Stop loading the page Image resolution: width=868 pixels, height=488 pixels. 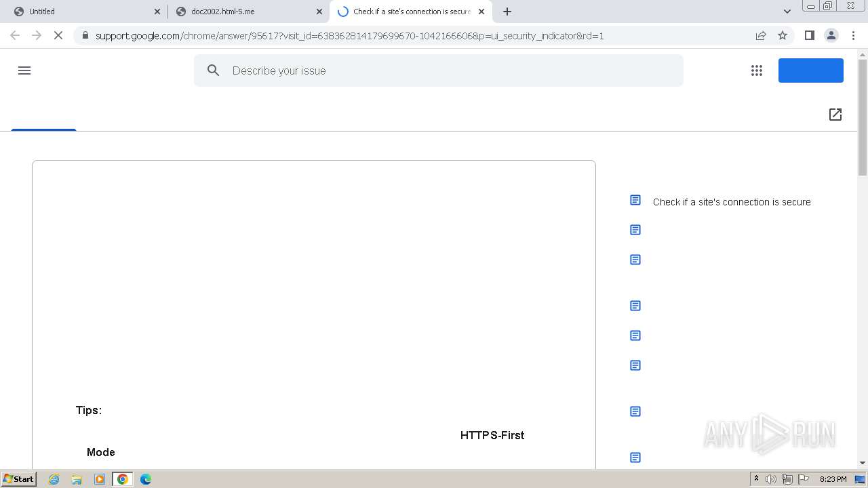coord(58,35)
